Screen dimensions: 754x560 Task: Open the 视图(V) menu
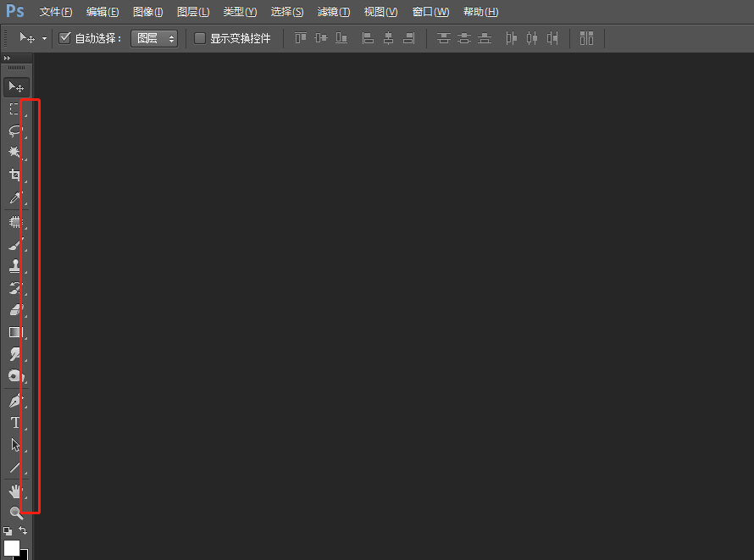tap(381, 12)
